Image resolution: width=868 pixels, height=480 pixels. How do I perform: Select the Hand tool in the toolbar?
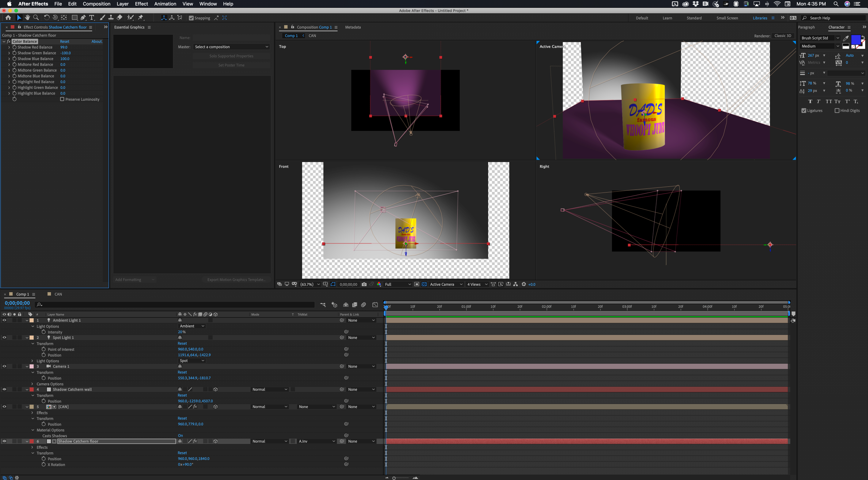tap(27, 18)
